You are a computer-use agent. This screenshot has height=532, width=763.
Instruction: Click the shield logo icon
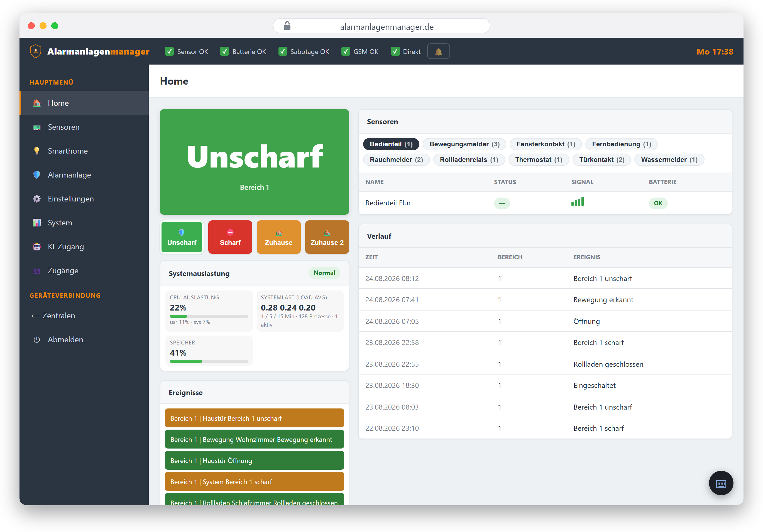[36, 51]
